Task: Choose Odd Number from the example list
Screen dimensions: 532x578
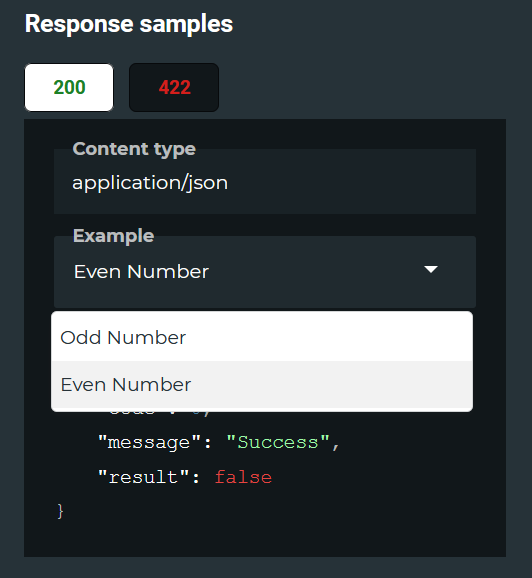Action: (x=262, y=337)
